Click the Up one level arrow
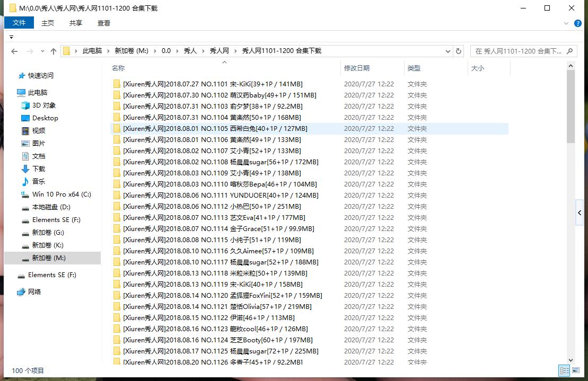The height and width of the screenshot is (381, 588). [x=54, y=51]
